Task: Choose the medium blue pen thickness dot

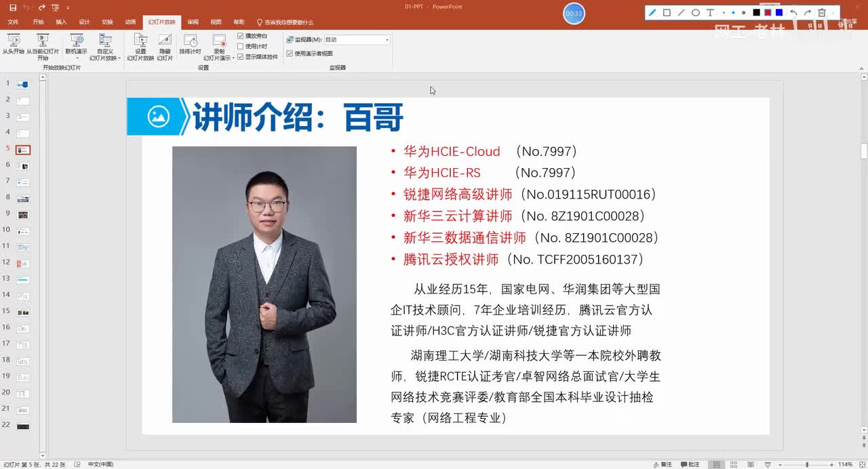Action: (x=733, y=12)
